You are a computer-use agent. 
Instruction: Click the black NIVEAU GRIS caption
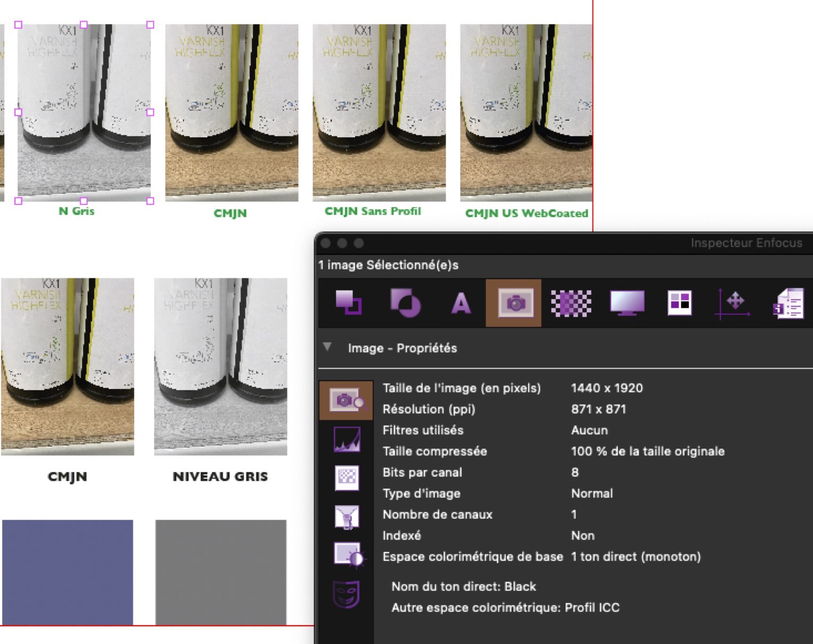point(220,476)
